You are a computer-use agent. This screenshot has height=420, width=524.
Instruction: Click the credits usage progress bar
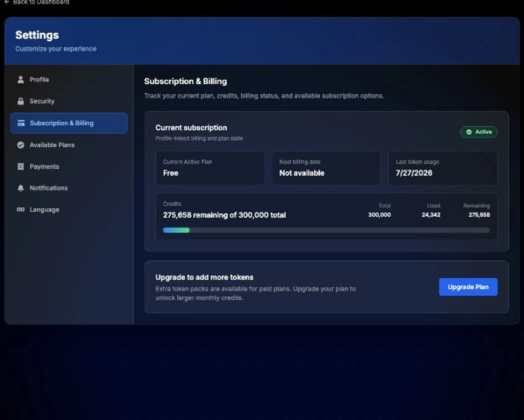[x=326, y=230]
